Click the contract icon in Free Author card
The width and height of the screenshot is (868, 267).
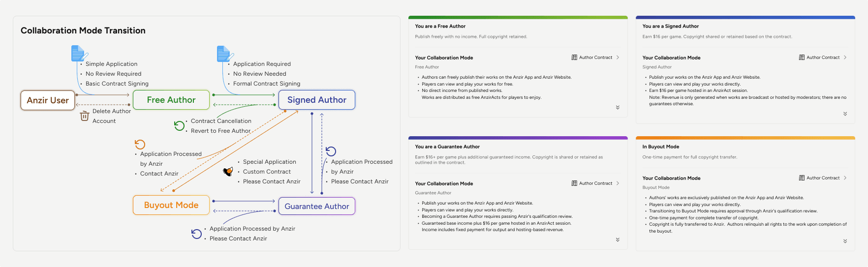574,58
